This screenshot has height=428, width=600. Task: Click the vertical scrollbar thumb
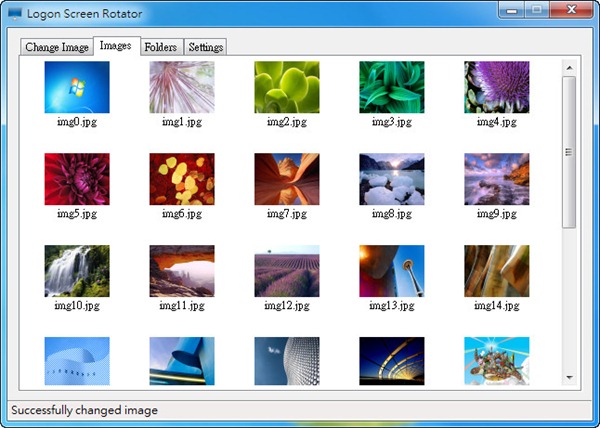point(569,150)
